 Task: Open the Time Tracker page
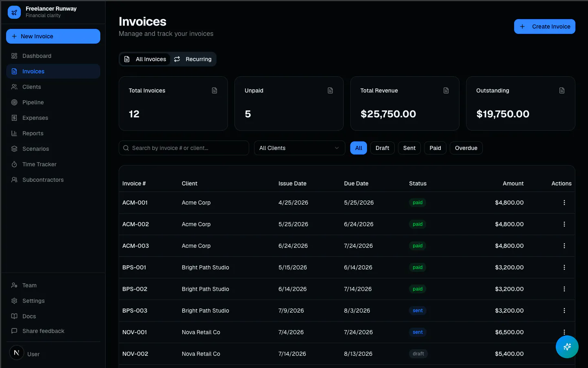53,164
